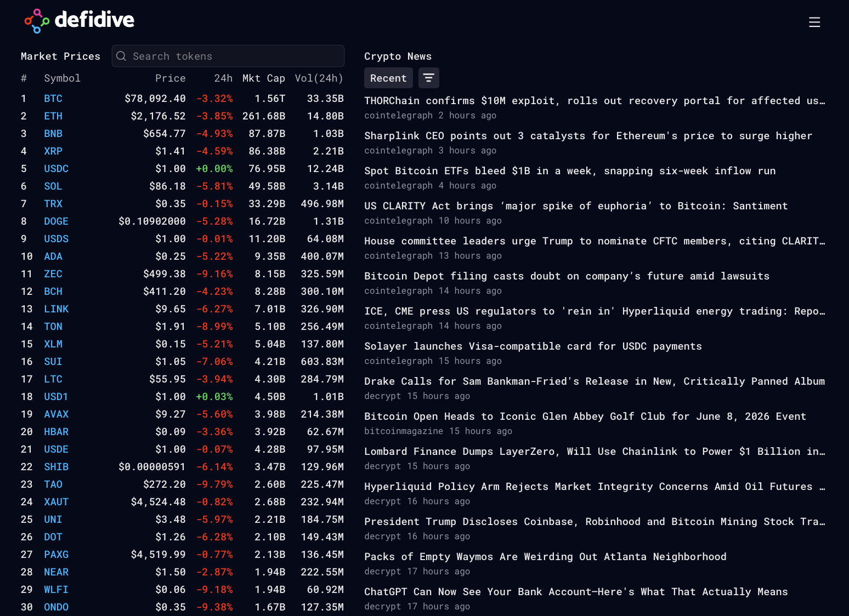849x616 pixels.
Task: Open the WLFI token link
Action: tap(56, 590)
